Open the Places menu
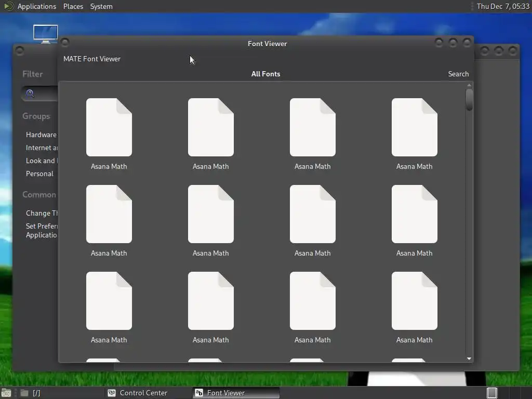This screenshot has height=399, width=532. click(73, 6)
